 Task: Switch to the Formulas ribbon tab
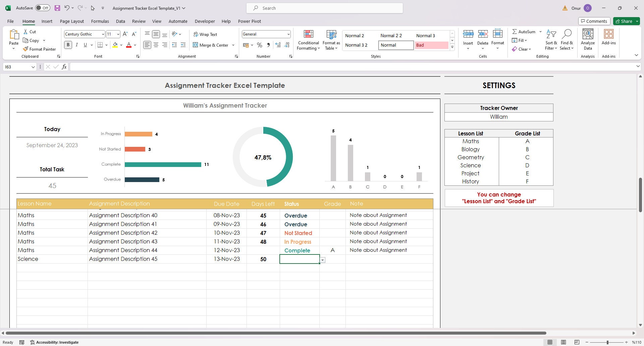click(x=100, y=21)
